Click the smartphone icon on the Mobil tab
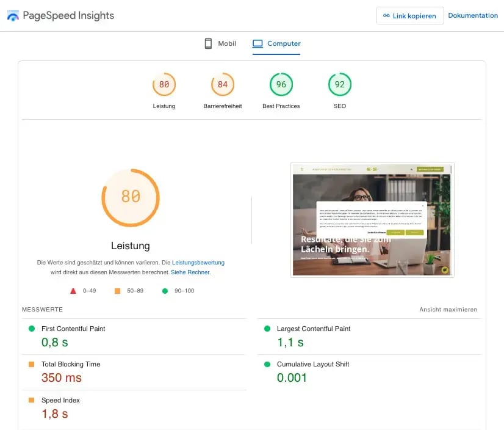 tap(208, 43)
